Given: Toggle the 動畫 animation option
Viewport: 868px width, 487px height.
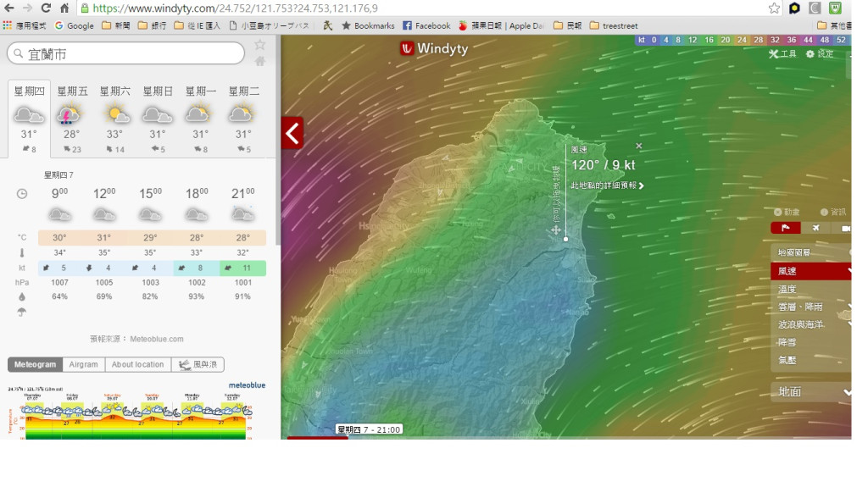Looking at the screenshot, I should [x=787, y=212].
